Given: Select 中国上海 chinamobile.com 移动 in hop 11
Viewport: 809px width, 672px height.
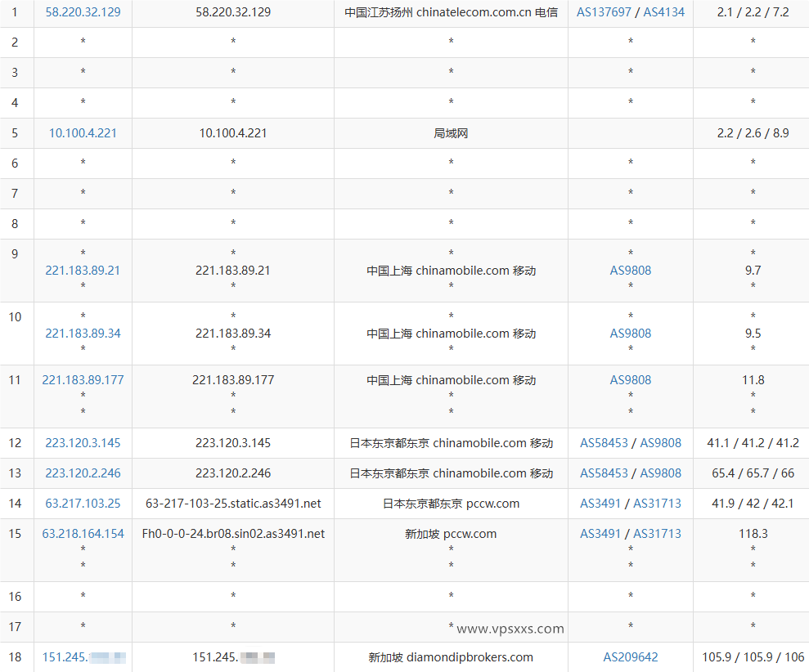Looking at the screenshot, I should (451, 380).
